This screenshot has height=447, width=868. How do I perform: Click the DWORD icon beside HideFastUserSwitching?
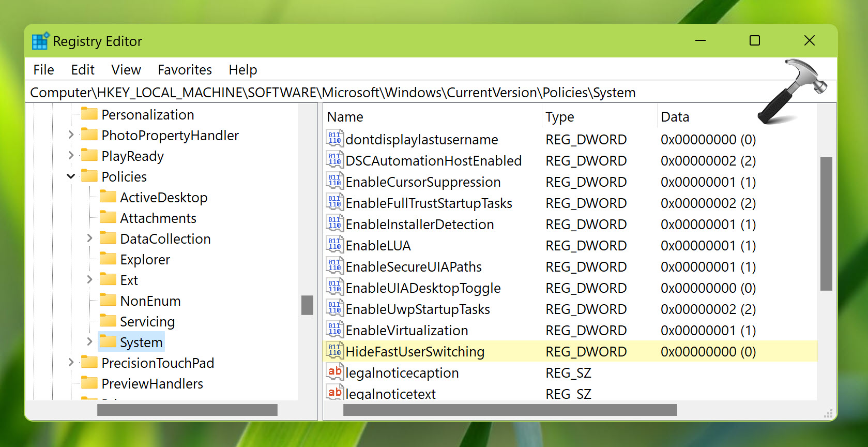[x=334, y=351]
